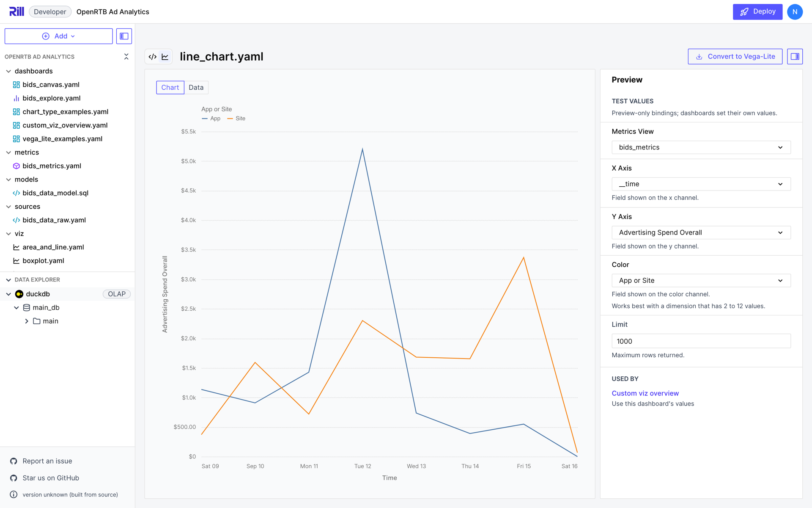Viewport: 812px width, 508px height.
Task: Expand the main schema chevron
Action: pos(27,321)
